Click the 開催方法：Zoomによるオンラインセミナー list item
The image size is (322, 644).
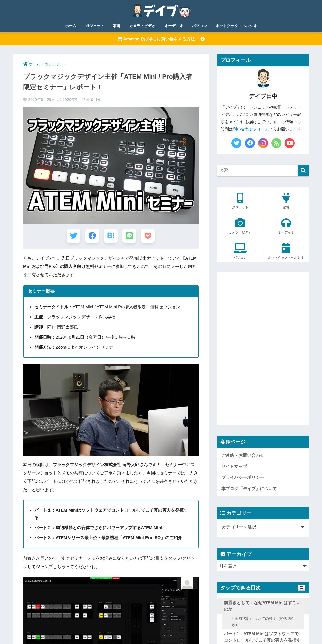point(76,347)
